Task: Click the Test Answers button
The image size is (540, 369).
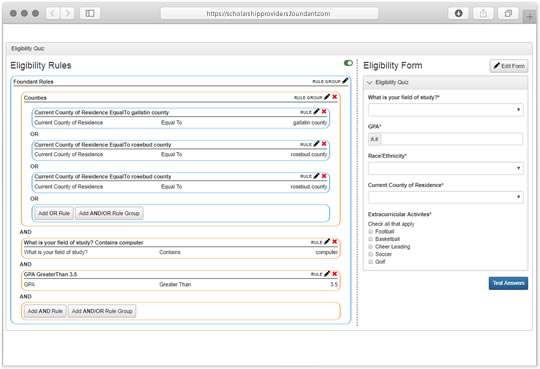Action: [508, 283]
